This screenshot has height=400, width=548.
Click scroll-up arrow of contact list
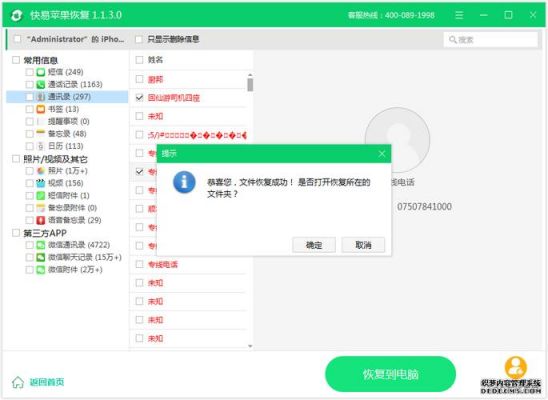[250, 75]
